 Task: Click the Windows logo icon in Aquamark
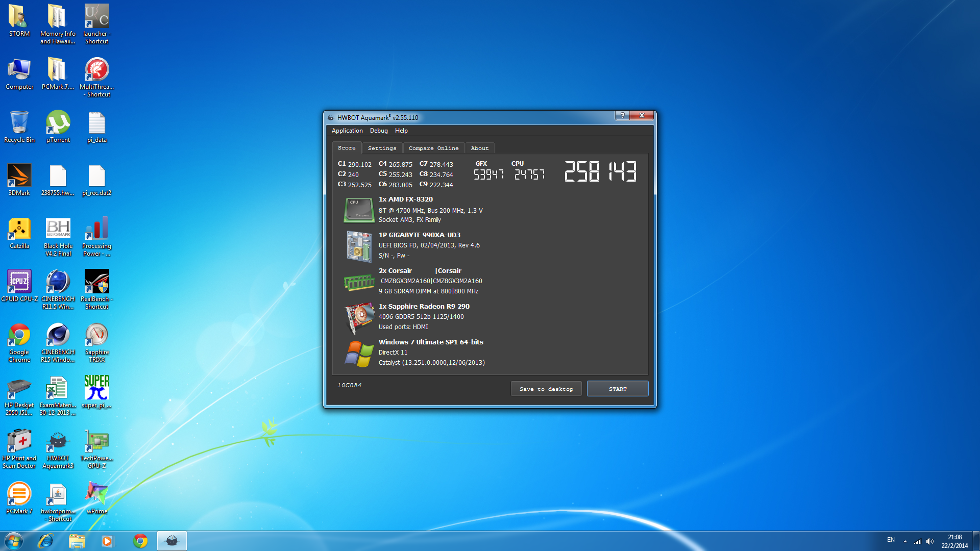(x=359, y=354)
